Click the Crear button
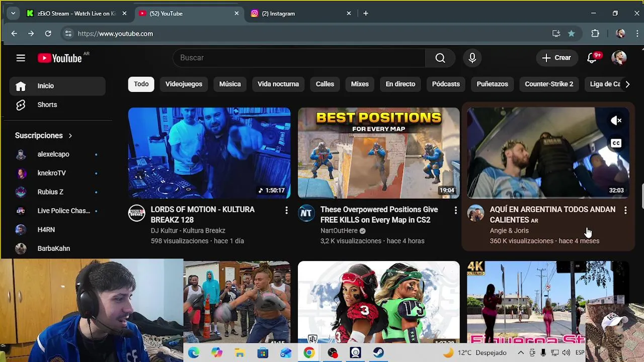 click(556, 58)
